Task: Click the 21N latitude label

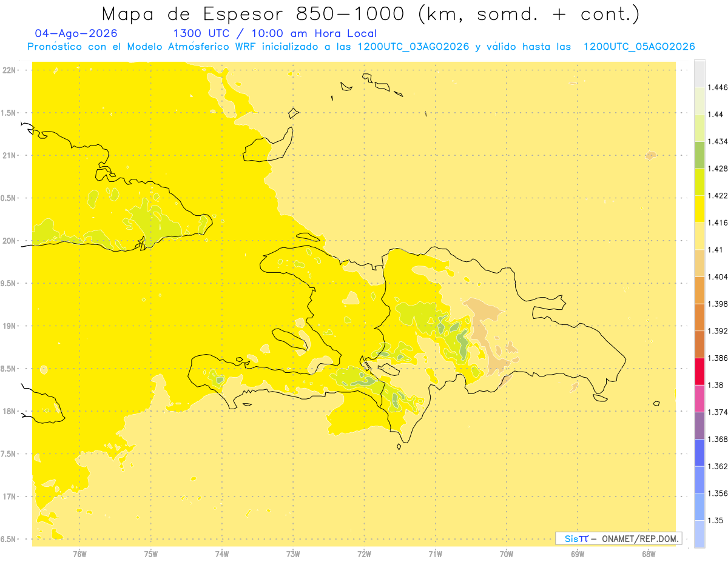Action: coord(9,155)
